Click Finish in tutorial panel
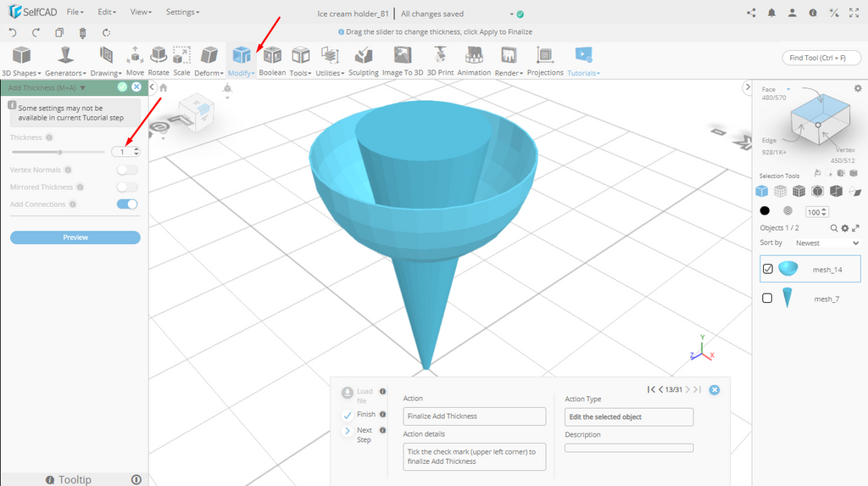868x486 pixels. click(358, 415)
